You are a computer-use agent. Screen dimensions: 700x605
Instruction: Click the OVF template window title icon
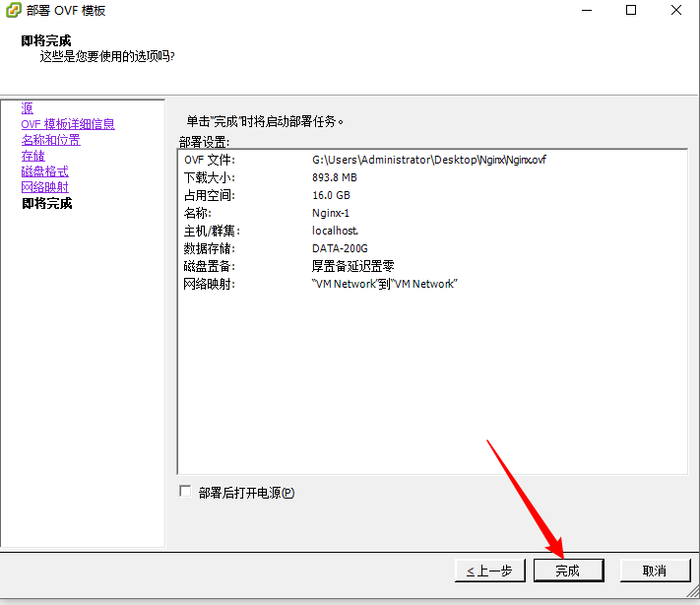point(14,10)
